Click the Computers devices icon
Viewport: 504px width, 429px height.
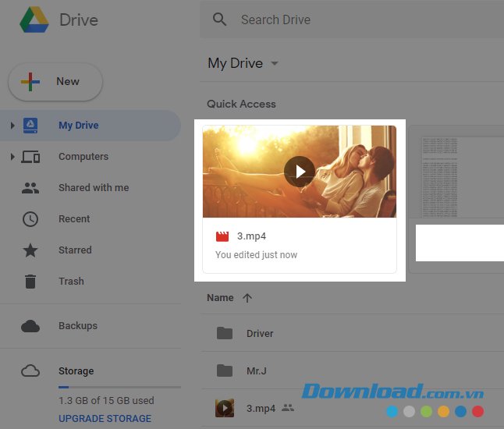click(30, 157)
